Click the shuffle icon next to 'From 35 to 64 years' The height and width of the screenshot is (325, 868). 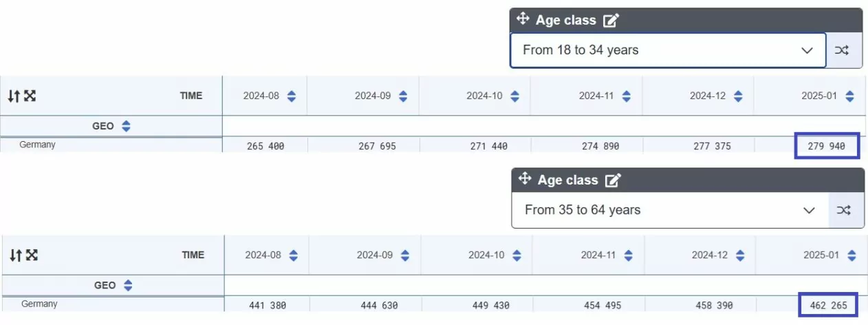[845, 210]
